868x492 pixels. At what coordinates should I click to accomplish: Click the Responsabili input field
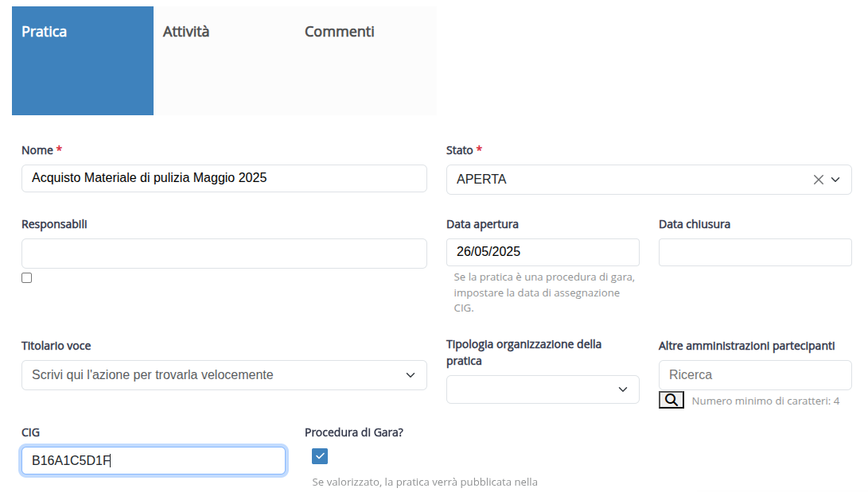pyautogui.click(x=224, y=254)
